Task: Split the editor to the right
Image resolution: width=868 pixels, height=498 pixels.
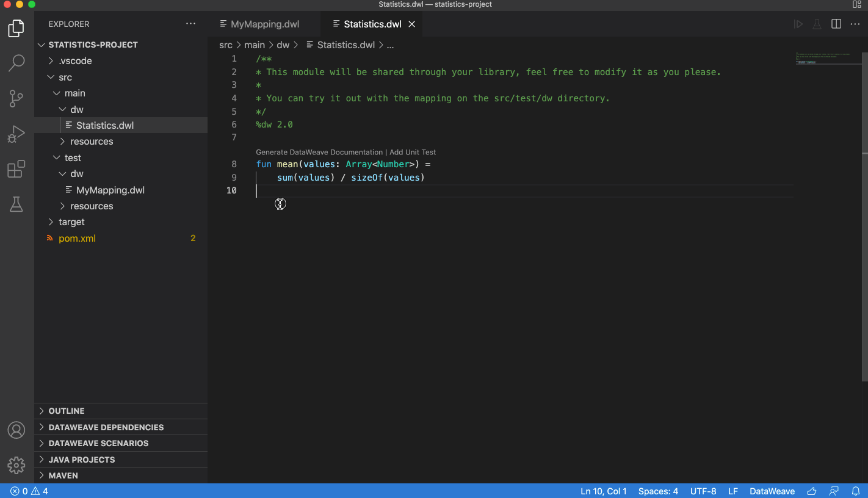Action: click(x=836, y=24)
